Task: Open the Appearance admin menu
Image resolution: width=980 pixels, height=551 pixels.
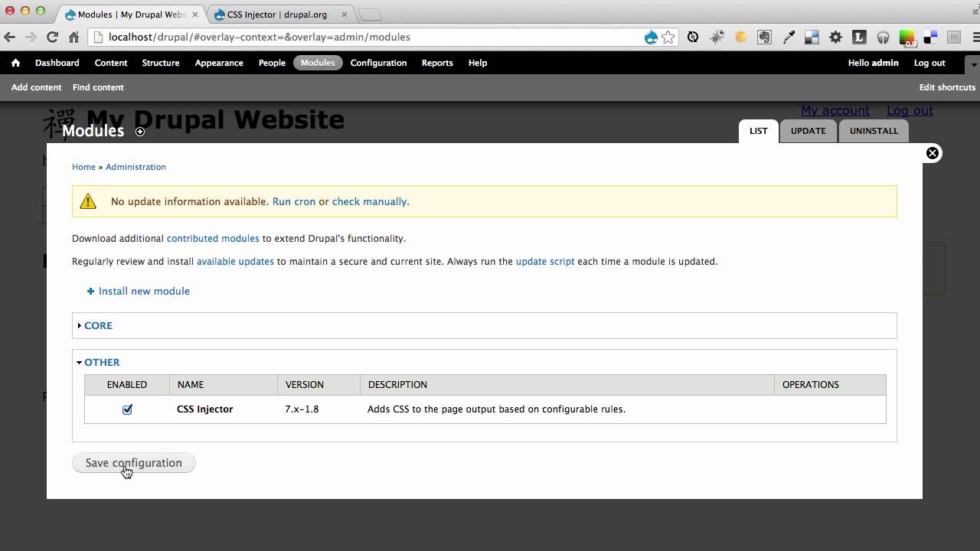Action: click(219, 63)
